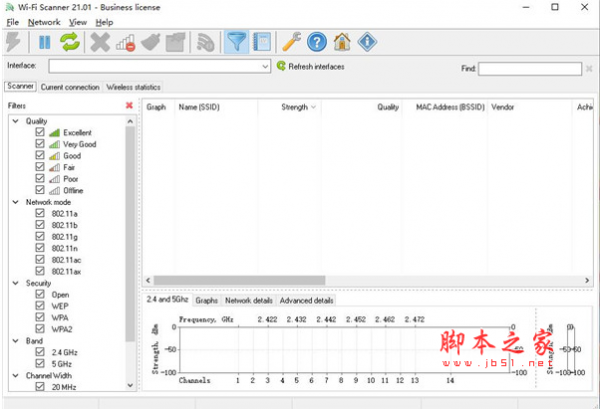This screenshot has height=409, width=600.
Task: Toggle the Good quality checkbox
Action: click(40, 155)
